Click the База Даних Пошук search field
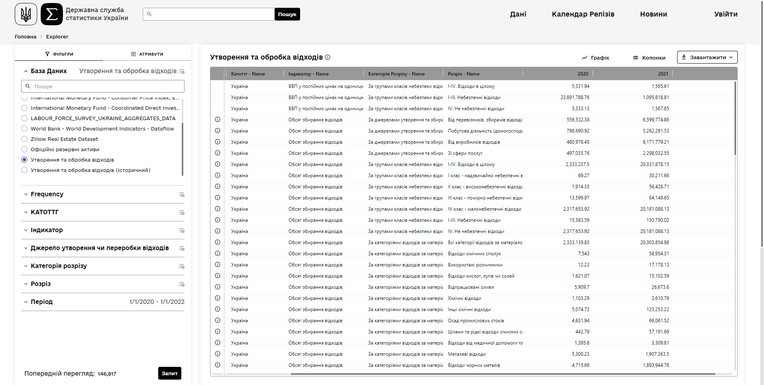The height and width of the screenshot is (385, 764). (x=103, y=86)
